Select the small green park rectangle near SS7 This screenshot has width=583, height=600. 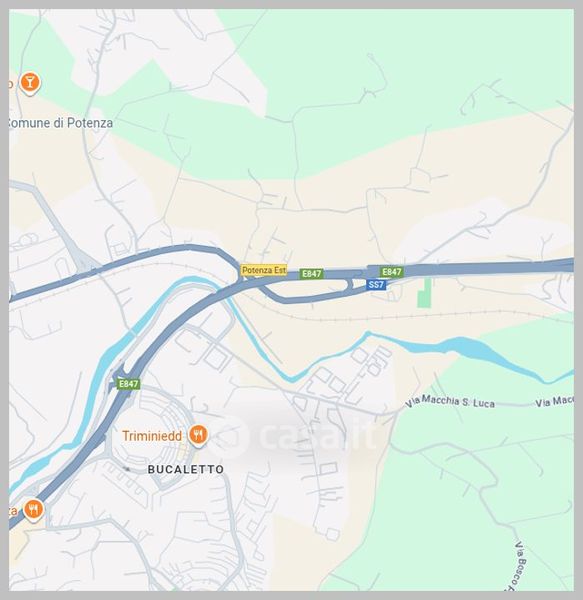pyautogui.click(x=424, y=293)
